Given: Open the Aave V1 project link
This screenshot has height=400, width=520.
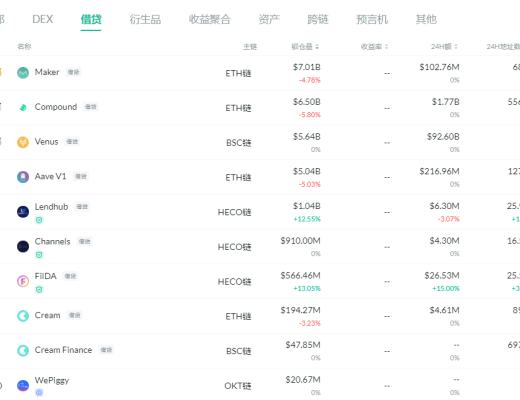Looking at the screenshot, I should (x=50, y=176).
